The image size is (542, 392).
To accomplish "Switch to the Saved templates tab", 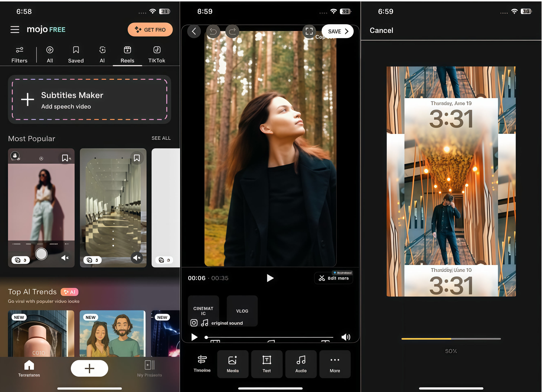I will point(75,54).
